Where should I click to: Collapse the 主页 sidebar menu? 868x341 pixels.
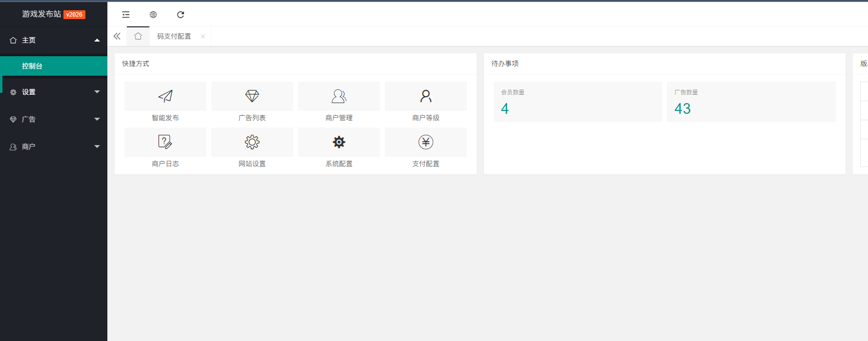coord(54,40)
